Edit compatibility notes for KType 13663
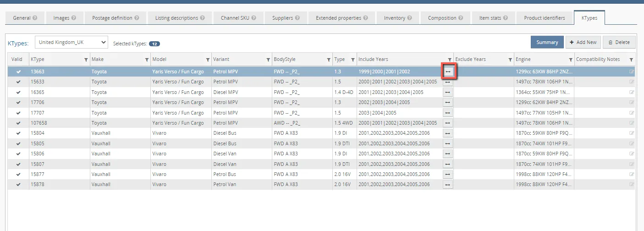644x231 pixels. (x=632, y=71)
